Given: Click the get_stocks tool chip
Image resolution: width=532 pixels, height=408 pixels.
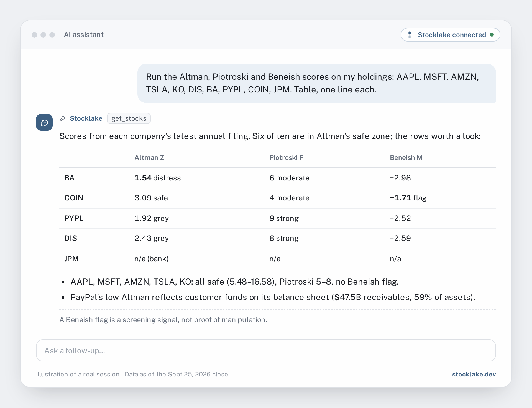Looking at the screenshot, I should 129,118.
